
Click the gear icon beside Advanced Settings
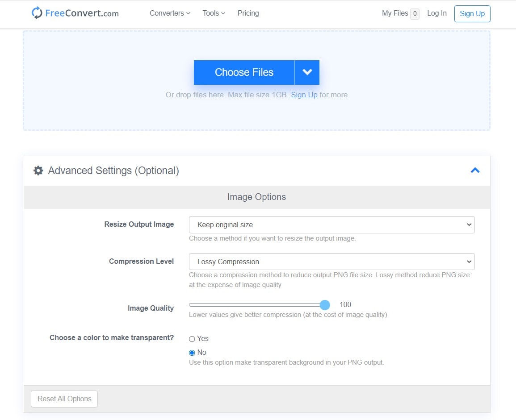pos(38,170)
